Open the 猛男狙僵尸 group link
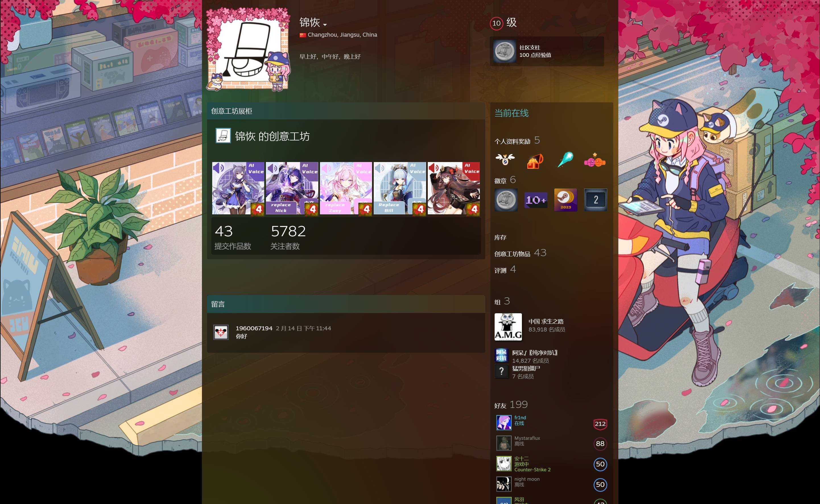Screen dimensions: 820x504 point(526,368)
